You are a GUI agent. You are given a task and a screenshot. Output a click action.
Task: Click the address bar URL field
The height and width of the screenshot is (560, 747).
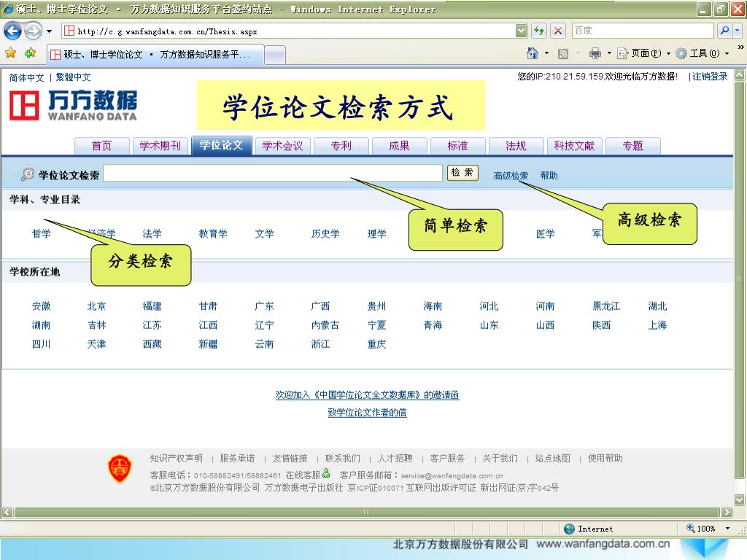pyautogui.click(x=288, y=31)
